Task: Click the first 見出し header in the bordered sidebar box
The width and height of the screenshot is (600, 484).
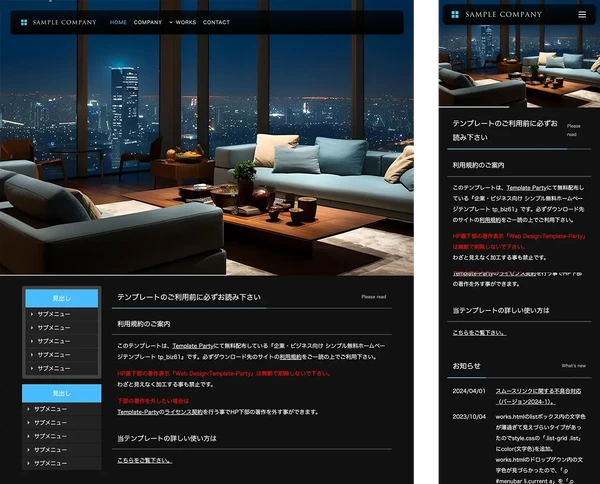Action: tap(62, 298)
